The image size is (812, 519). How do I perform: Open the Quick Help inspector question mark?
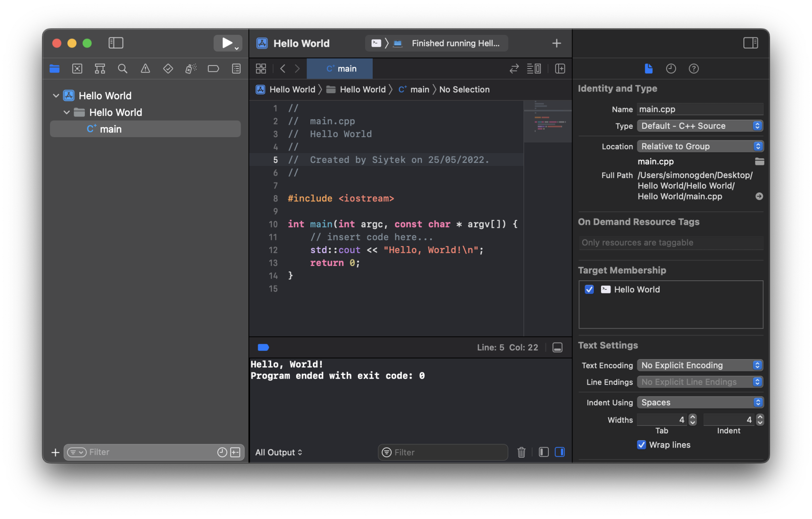(x=694, y=68)
